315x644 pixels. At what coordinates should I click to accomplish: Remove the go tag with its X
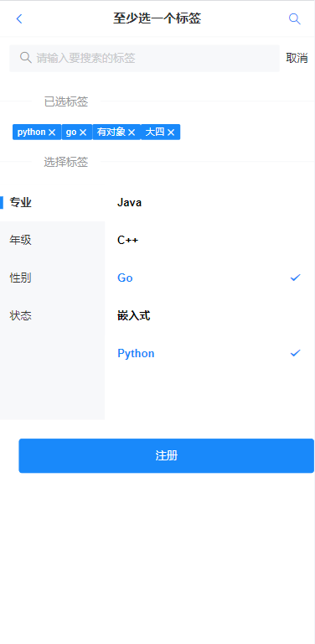83,132
